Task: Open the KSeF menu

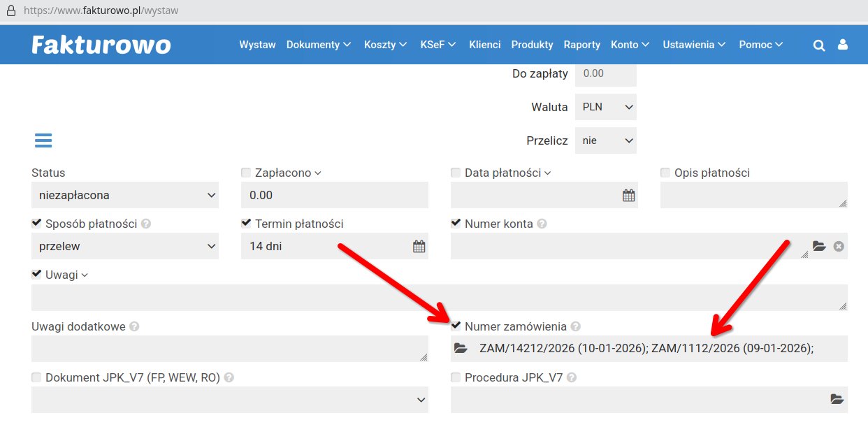Action: (437, 45)
